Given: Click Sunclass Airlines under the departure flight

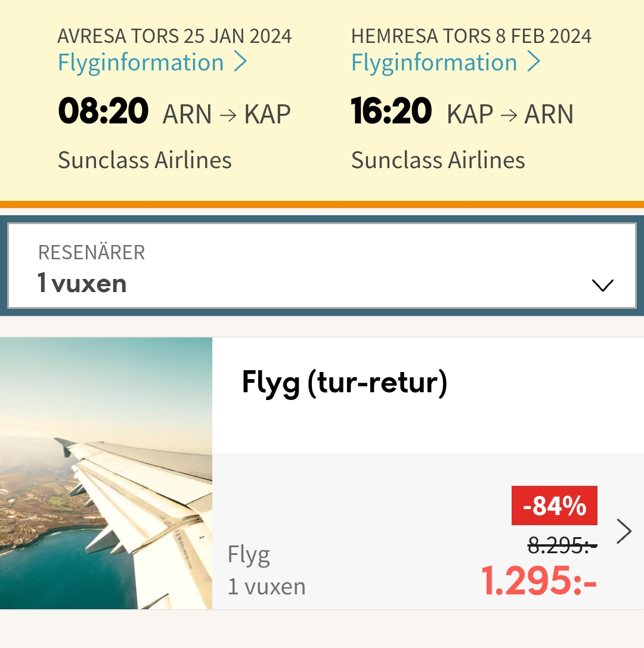Looking at the screenshot, I should [145, 160].
